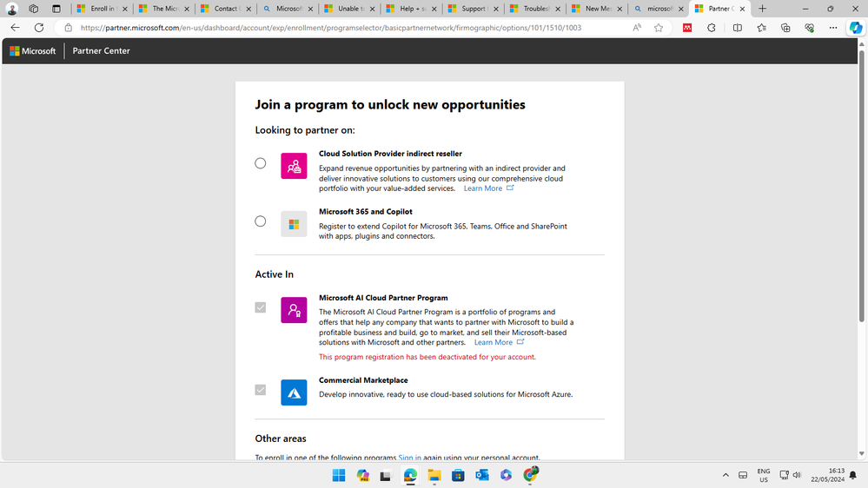Open browser profile avatar
The width and height of the screenshot is (868, 488).
click(x=11, y=9)
